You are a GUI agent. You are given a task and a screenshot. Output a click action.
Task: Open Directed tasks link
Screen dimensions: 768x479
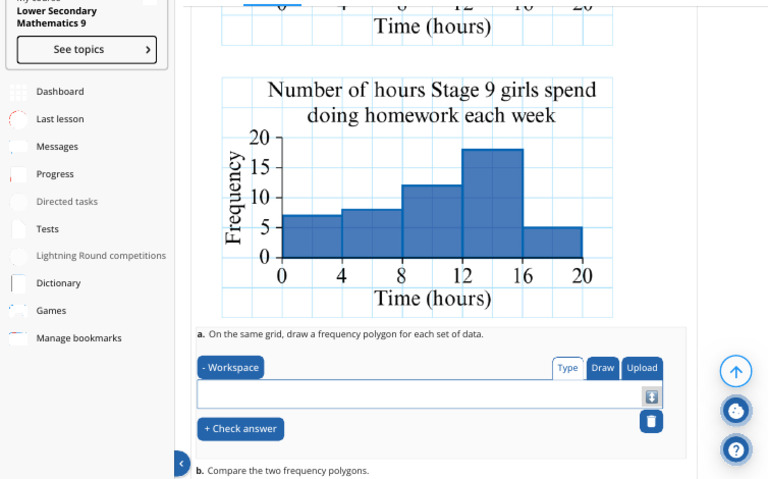click(67, 201)
